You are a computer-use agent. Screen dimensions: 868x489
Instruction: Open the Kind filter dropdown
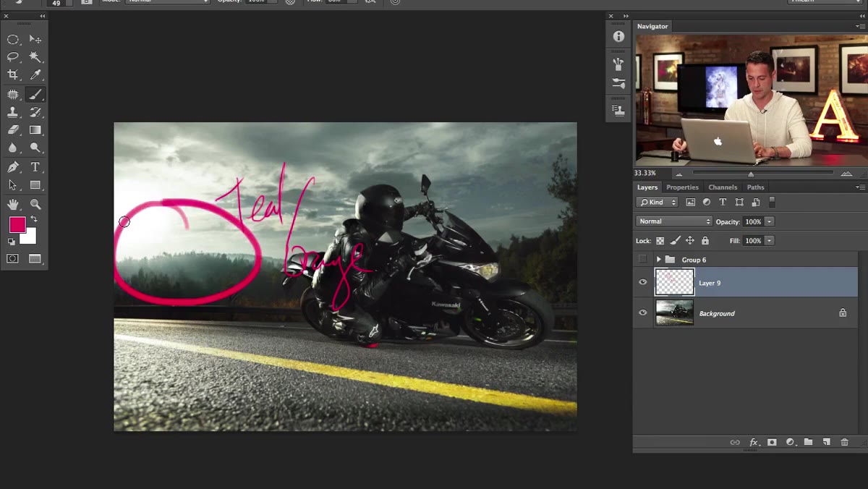[658, 203]
